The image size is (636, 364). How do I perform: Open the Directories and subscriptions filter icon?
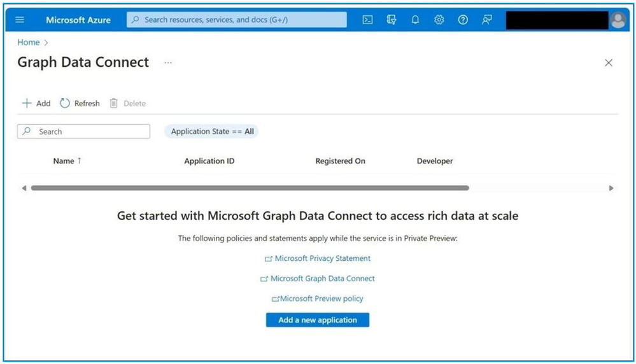392,20
